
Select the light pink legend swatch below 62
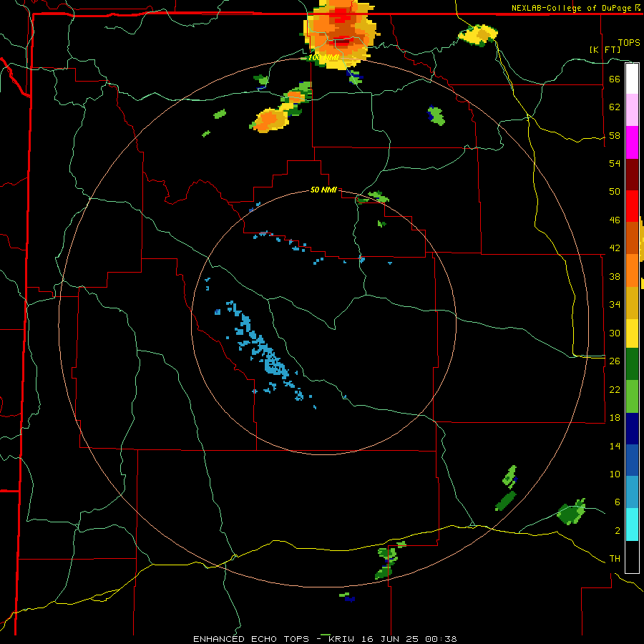(632, 109)
